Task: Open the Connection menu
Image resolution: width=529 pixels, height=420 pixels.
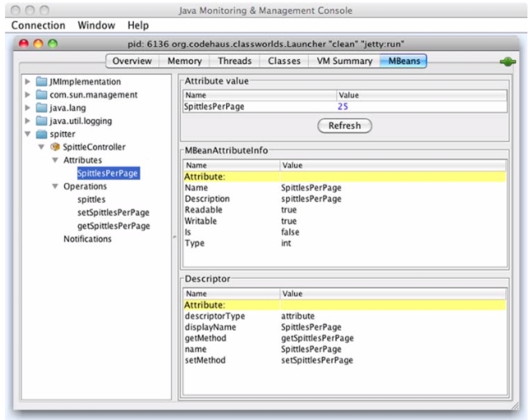Action: click(37, 26)
